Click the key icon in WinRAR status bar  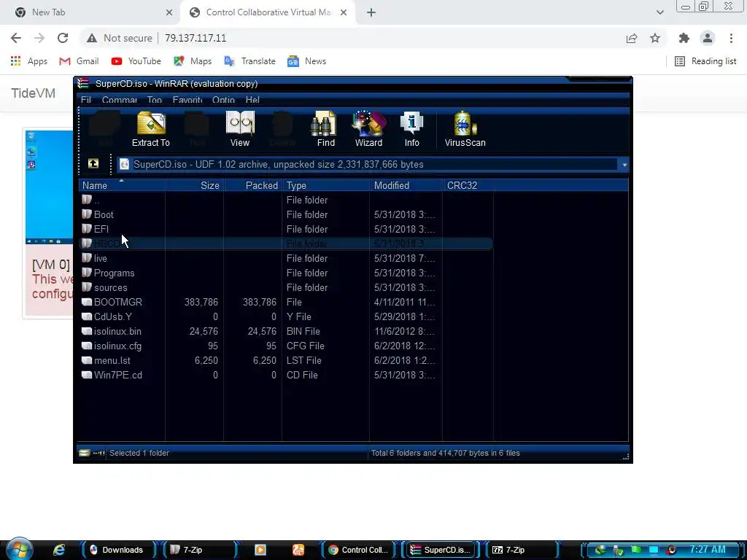(x=98, y=453)
